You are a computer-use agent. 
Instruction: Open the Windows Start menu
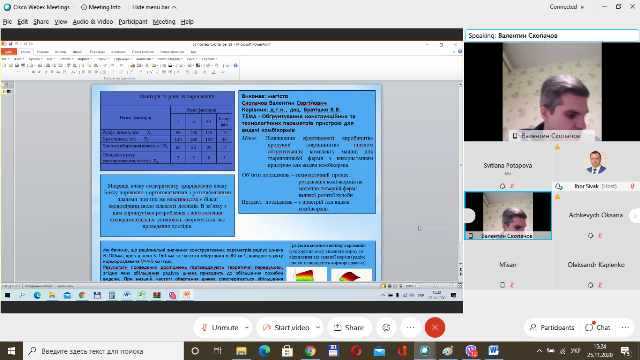[11, 351]
